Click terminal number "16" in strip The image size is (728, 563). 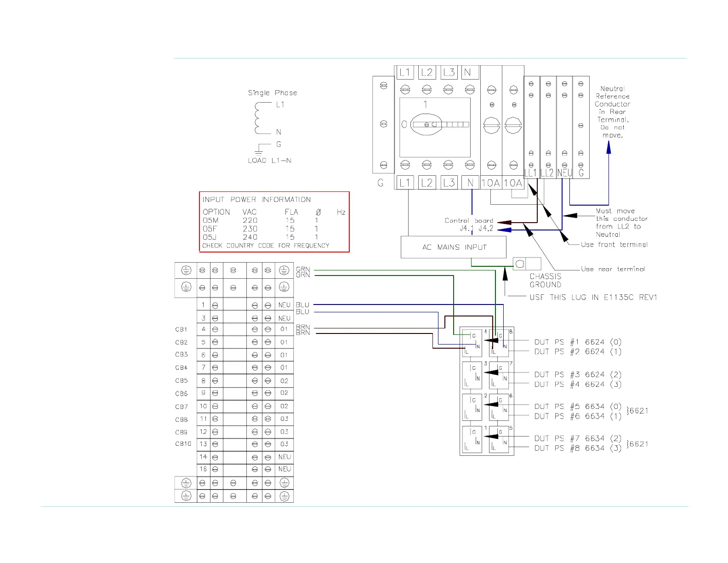click(203, 469)
